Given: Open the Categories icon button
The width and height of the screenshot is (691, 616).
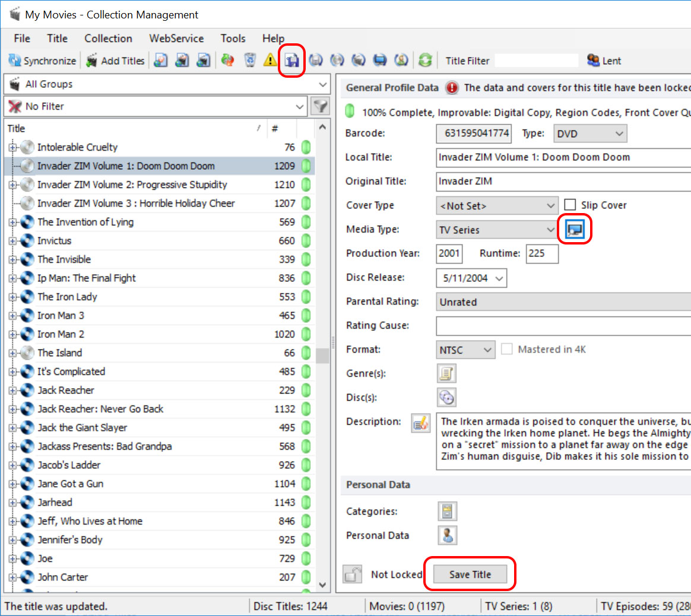Looking at the screenshot, I should coord(447,511).
